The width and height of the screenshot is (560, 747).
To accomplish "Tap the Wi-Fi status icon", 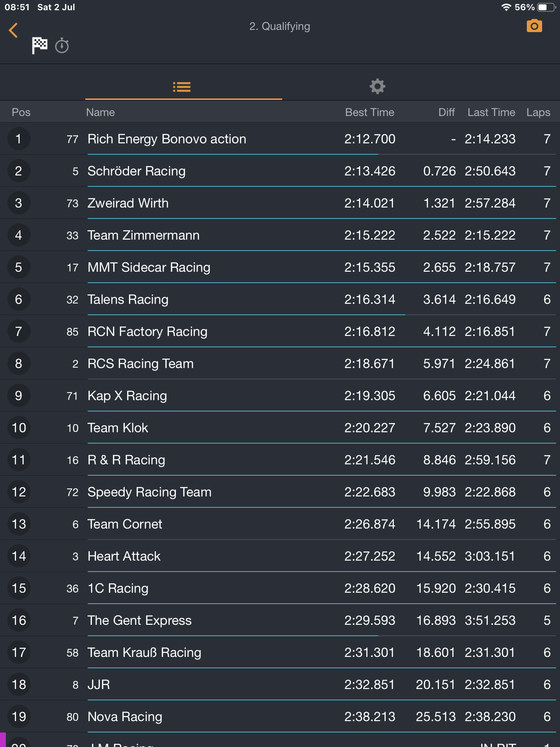I will (x=506, y=7).
